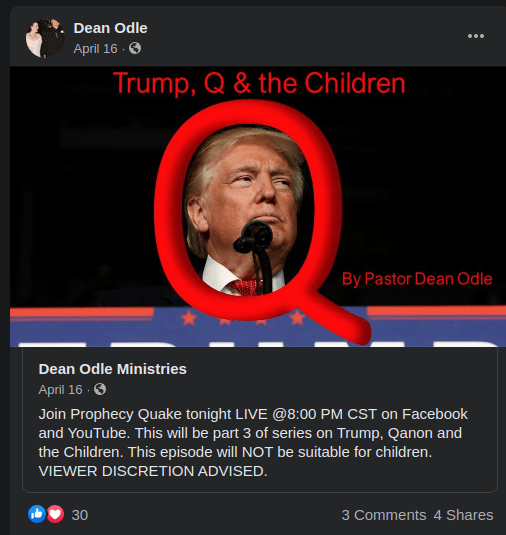Image resolution: width=506 pixels, height=535 pixels.
Task: Click Dean Odle's profile picture
Action: pyautogui.click(x=45, y=38)
